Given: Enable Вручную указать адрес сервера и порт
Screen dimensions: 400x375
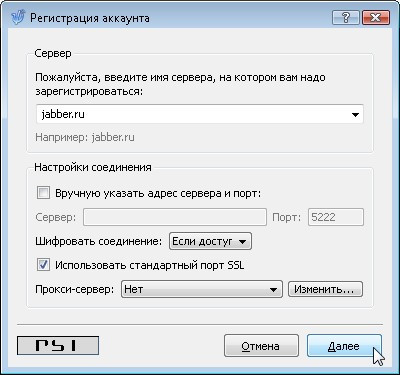Looking at the screenshot, I should 43,193.
